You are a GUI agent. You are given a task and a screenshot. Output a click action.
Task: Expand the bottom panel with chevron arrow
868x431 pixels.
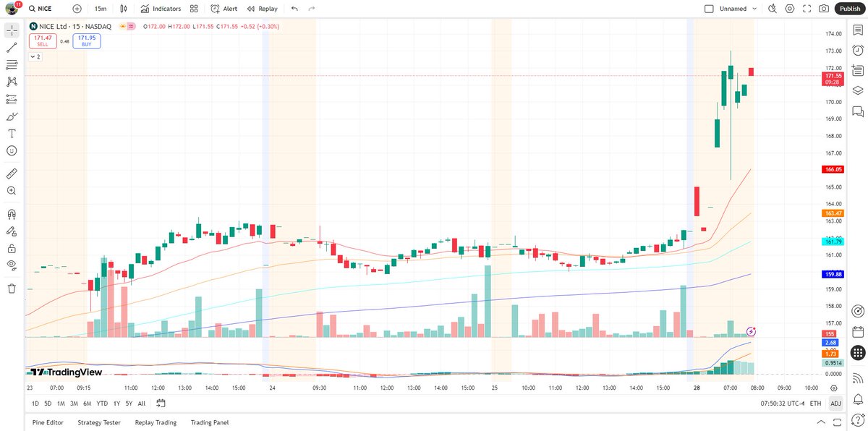820,422
